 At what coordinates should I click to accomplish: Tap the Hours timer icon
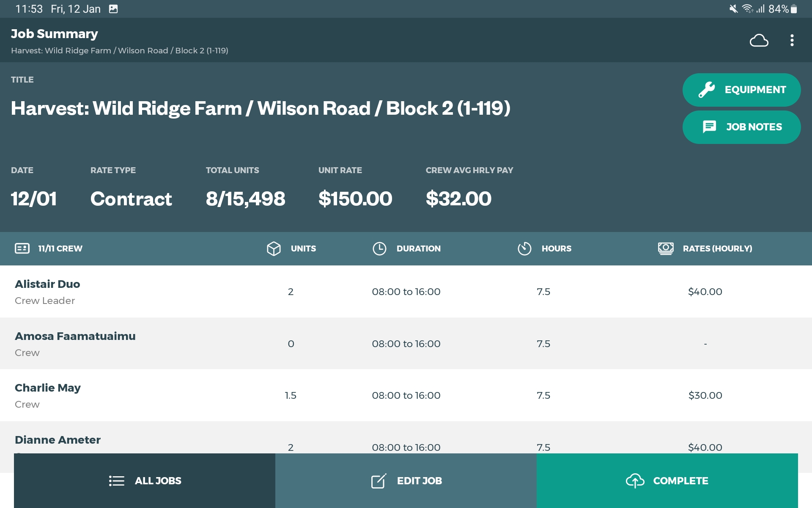pos(524,248)
